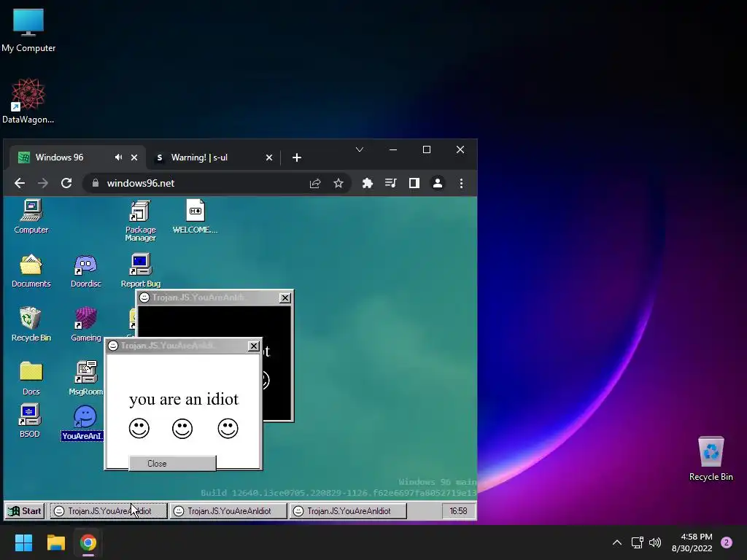Mute the Windows 96 tab audio

click(118, 157)
